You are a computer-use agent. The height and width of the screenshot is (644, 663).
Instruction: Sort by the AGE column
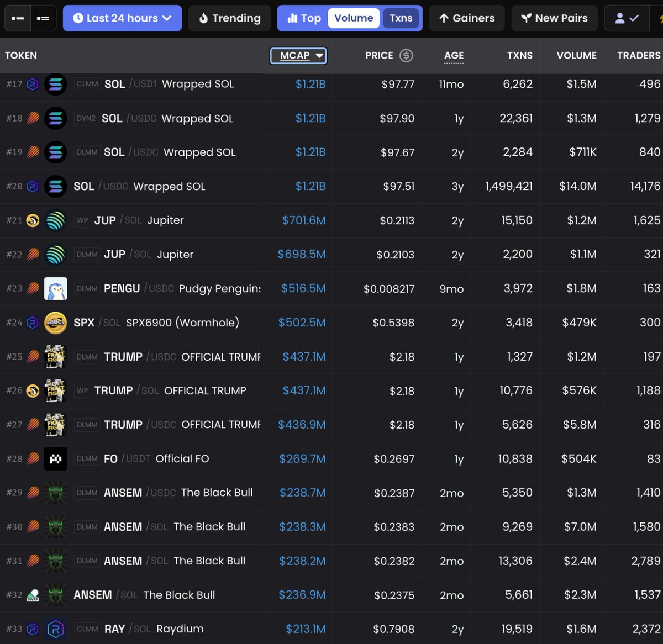(x=454, y=55)
